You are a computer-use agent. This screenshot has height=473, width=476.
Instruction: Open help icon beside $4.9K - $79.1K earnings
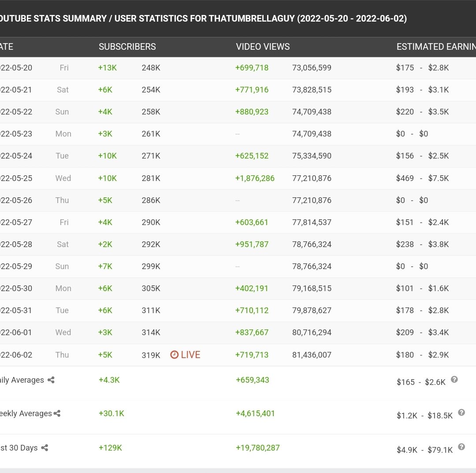(x=461, y=447)
